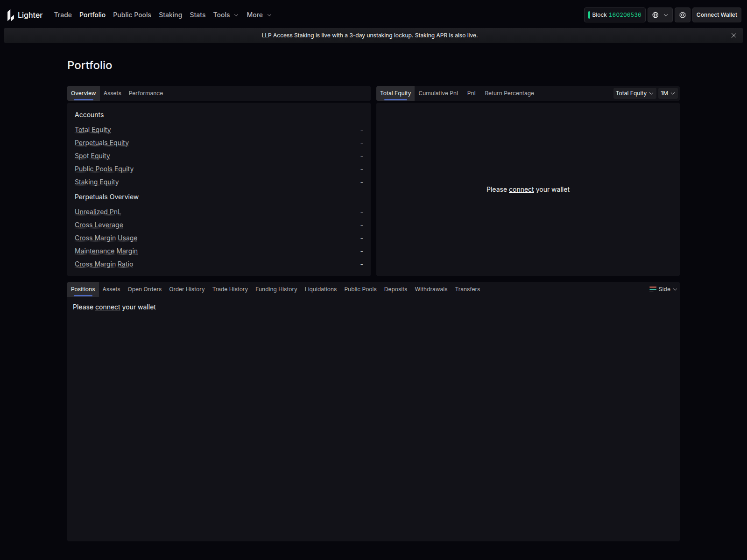Open the Order History tab
This screenshot has width=747, height=560.
point(187,289)
